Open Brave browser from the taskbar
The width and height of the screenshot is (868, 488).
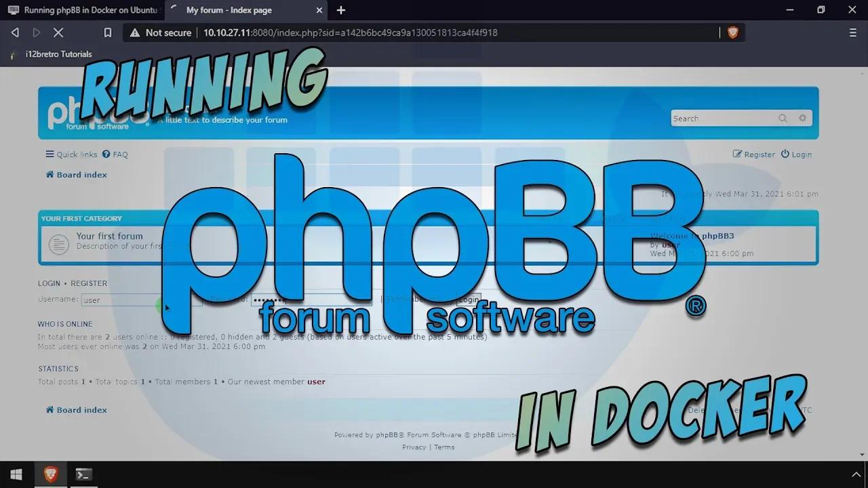50,474
